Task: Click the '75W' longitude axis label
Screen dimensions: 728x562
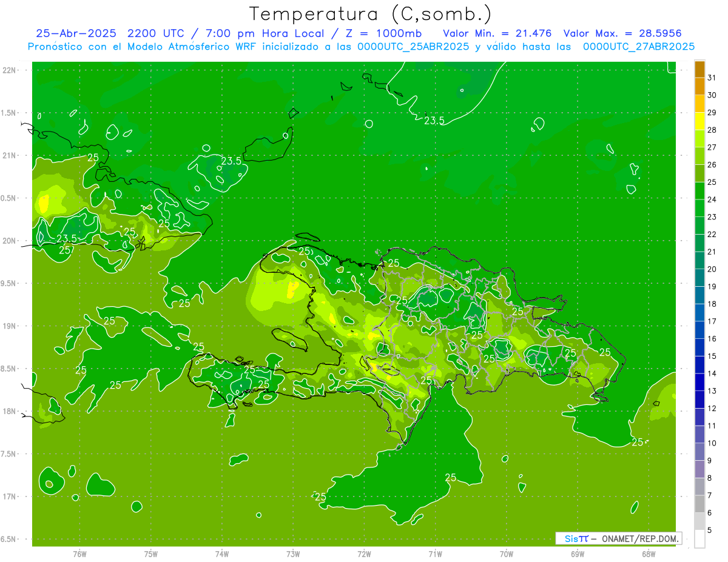Action: [151, 554]
